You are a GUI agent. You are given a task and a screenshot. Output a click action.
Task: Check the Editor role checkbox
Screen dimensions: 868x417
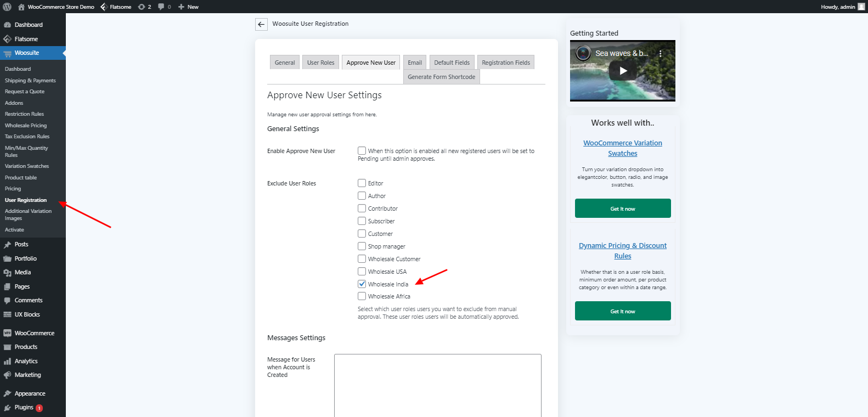(362, 183)
